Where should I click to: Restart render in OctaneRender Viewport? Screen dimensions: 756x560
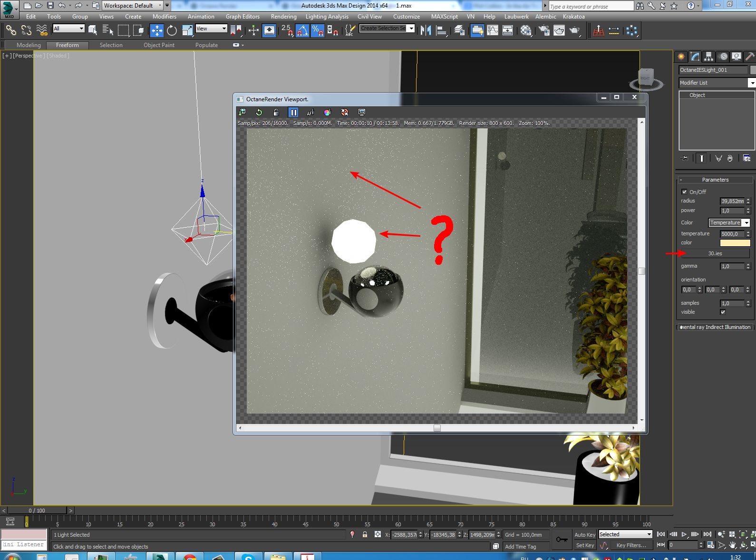pos(259,112)
